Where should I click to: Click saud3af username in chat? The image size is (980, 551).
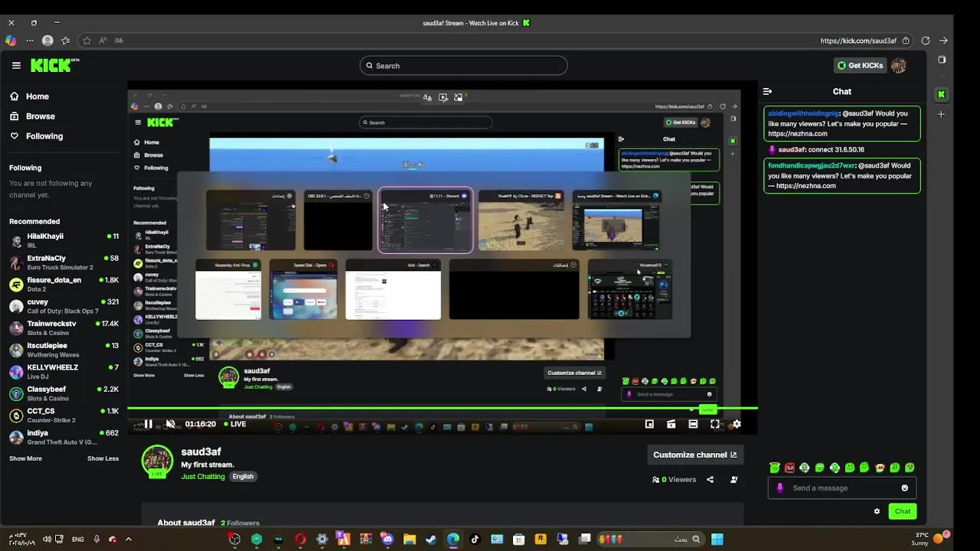point(792,150)
